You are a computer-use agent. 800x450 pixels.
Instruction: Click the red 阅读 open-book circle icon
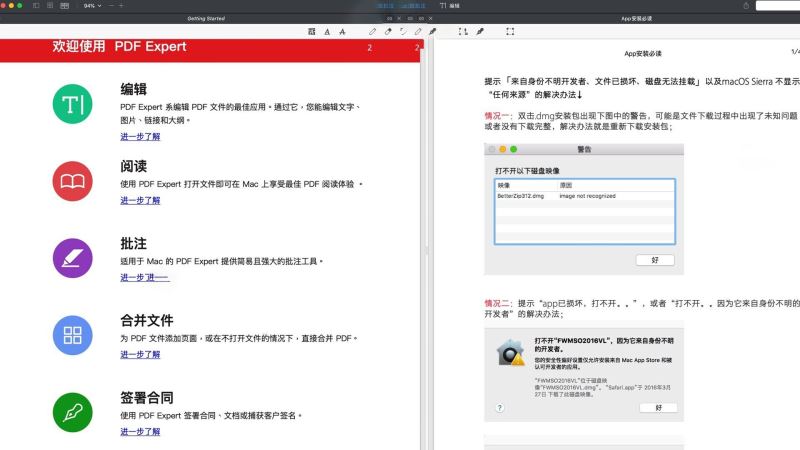(x=72, y=181)
